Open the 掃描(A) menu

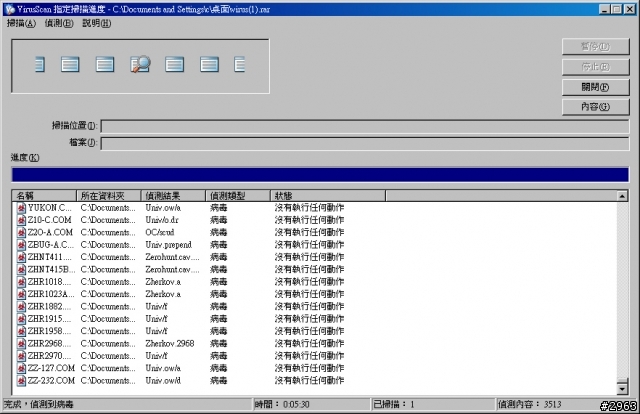pyautogui.click(x=21, y=23)
